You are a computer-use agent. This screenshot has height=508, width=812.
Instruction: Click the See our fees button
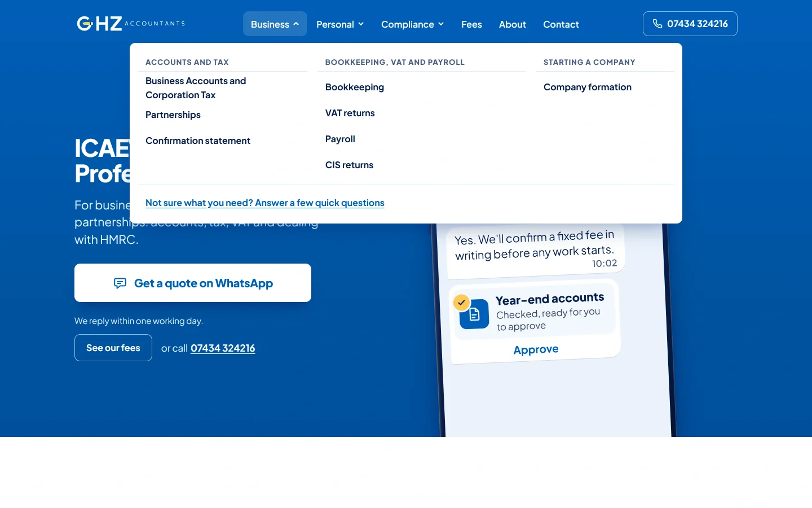pyautogui.click(x=113, y=348)
